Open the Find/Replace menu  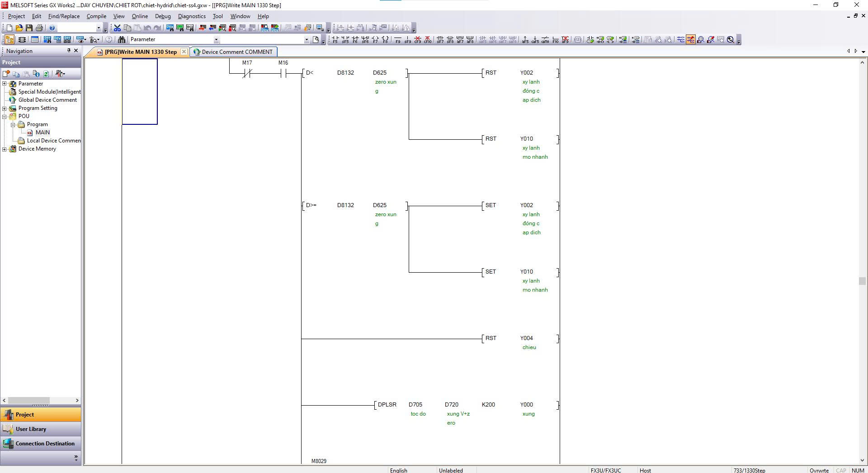point(64,16)
